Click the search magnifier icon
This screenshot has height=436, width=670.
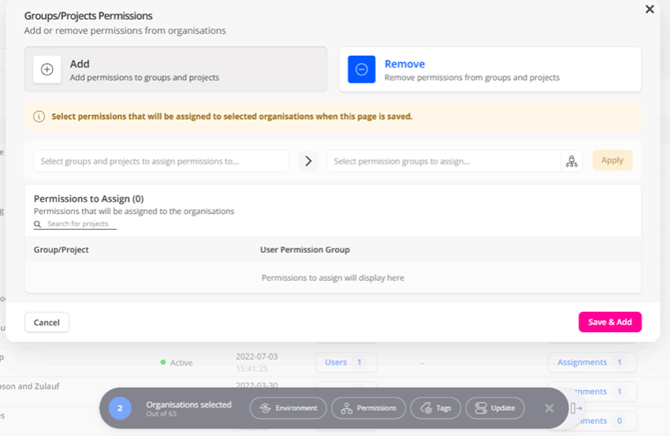[39, 224]
